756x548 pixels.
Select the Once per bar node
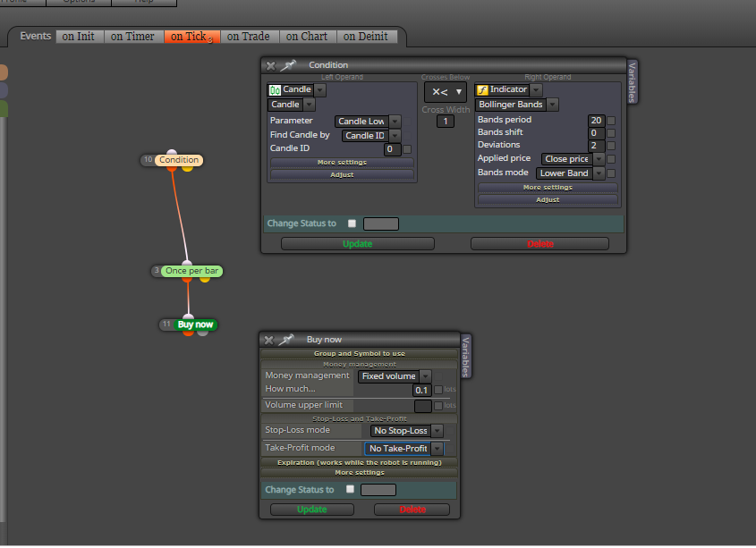tap(191, 271)
